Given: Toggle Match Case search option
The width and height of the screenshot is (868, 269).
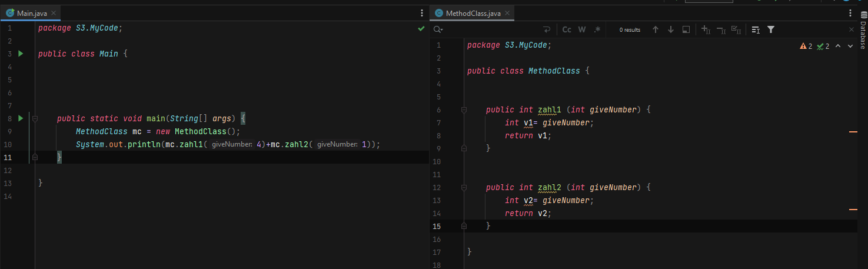Looking at the screenshot, I should [x=567, y=29].
